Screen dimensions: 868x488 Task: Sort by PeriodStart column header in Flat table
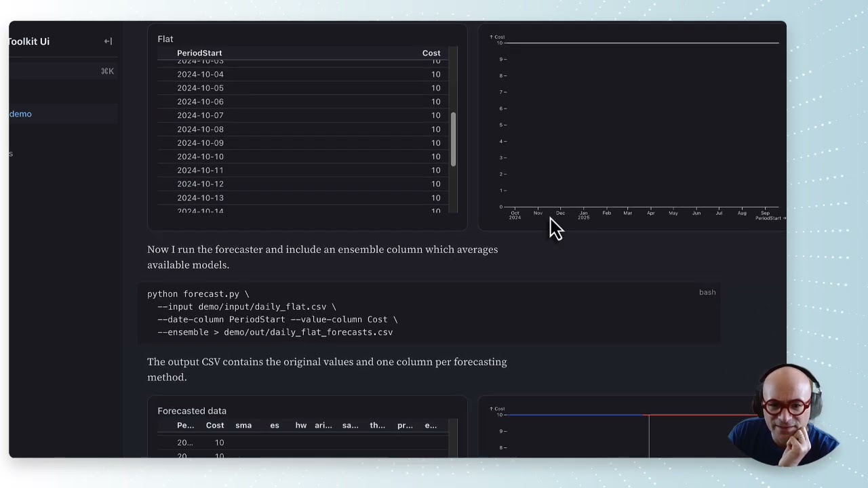(199, 53)
